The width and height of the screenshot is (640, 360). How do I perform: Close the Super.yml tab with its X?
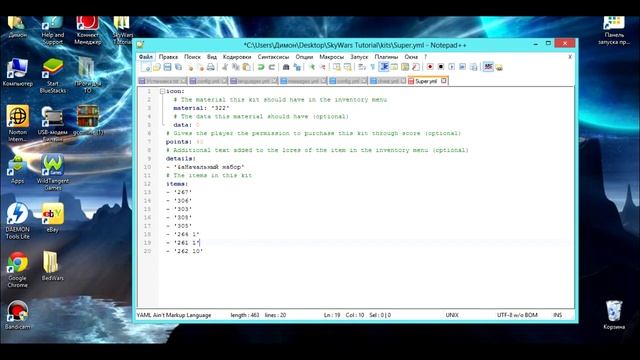pos(444,81)
